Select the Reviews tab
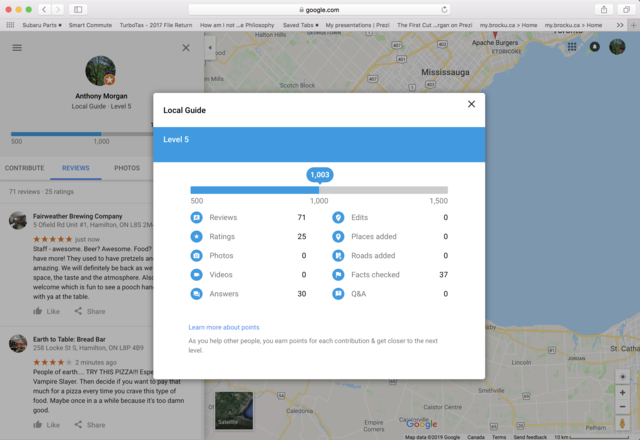This screenshot has height=440, width=640. pos(76,168)
